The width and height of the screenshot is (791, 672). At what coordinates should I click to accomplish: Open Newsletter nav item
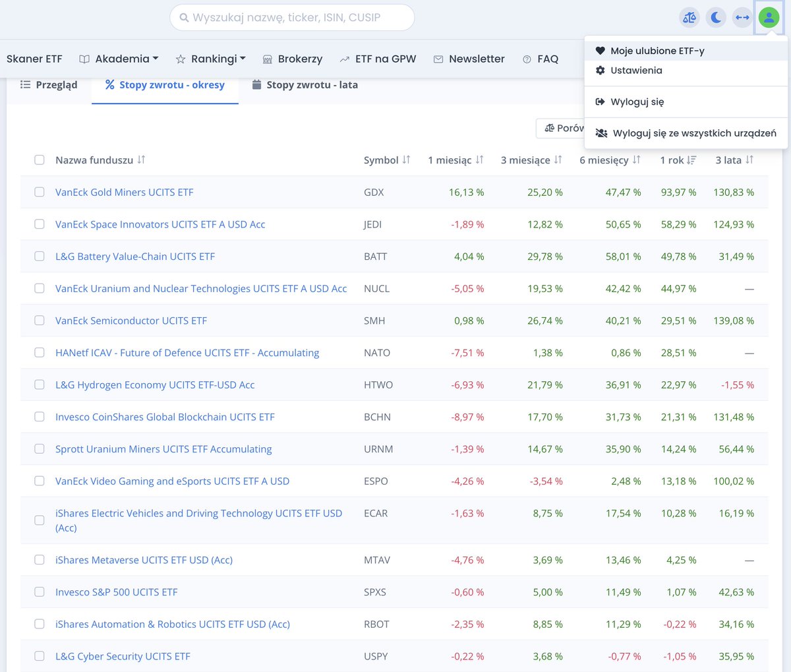pyautogui.click(x=469, y=59)
